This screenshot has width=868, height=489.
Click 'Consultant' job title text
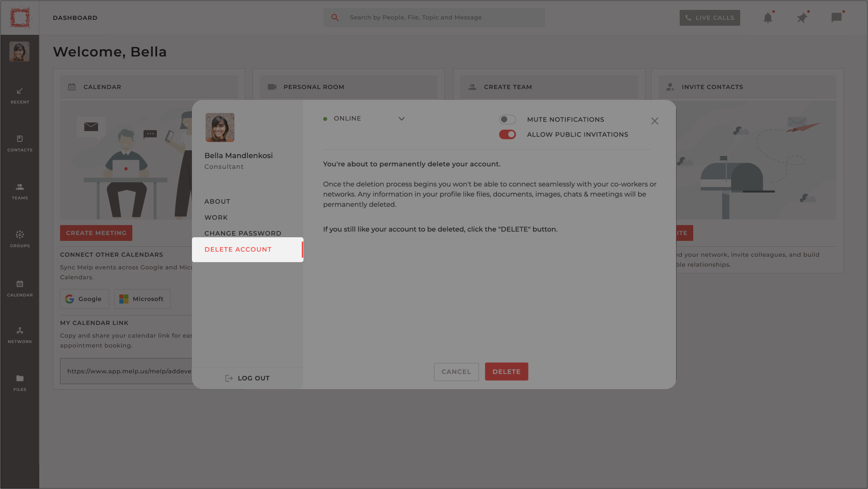coord(224,167)
